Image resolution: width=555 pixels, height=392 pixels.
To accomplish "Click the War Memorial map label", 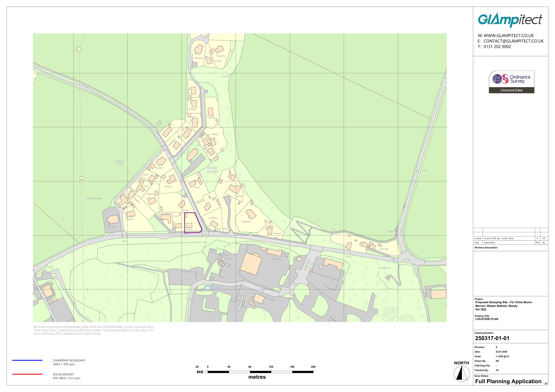I will [384, 268].
